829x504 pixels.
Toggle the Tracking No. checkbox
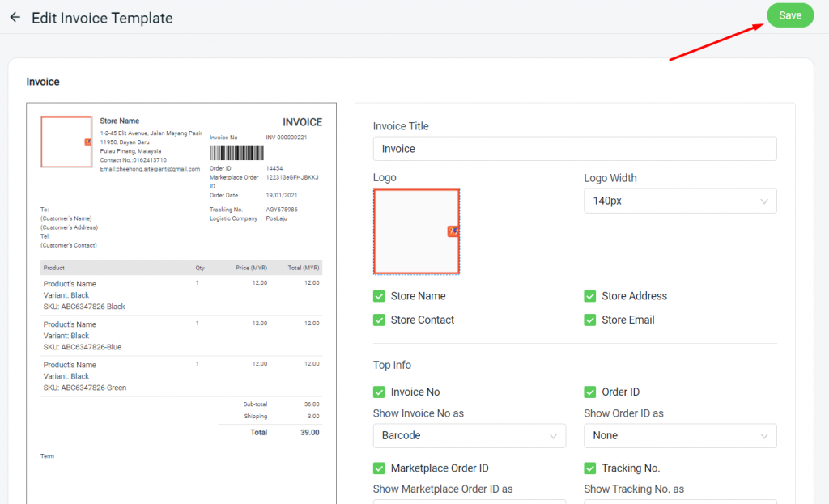pos(590,468)
